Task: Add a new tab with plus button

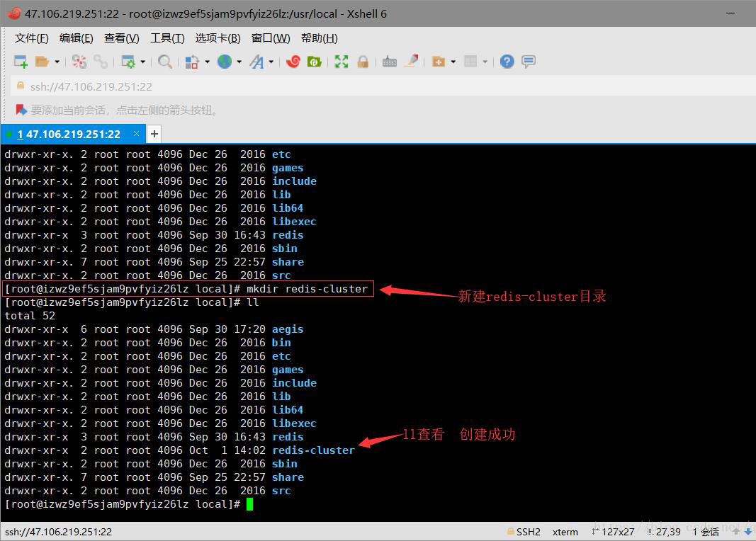Action: (x=154, y=134)
